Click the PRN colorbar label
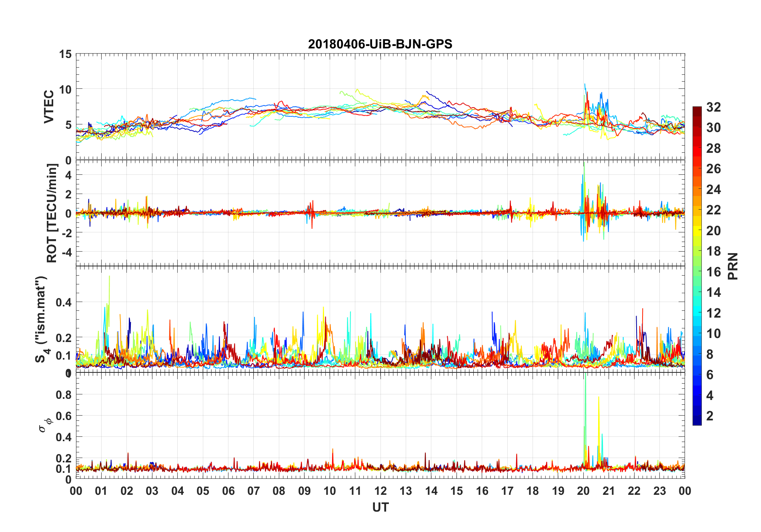This screenshot has height=532, width=761. [x=733, y=266]
